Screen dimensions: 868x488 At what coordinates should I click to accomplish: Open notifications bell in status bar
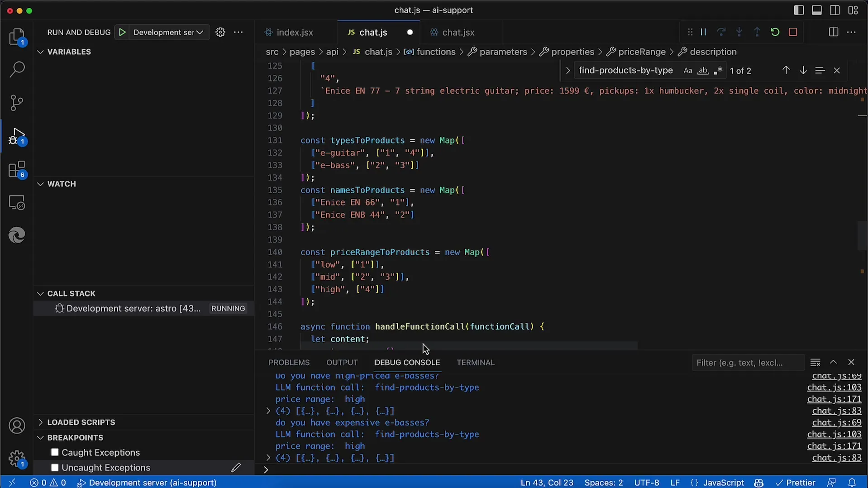click(x=852, y=483)
